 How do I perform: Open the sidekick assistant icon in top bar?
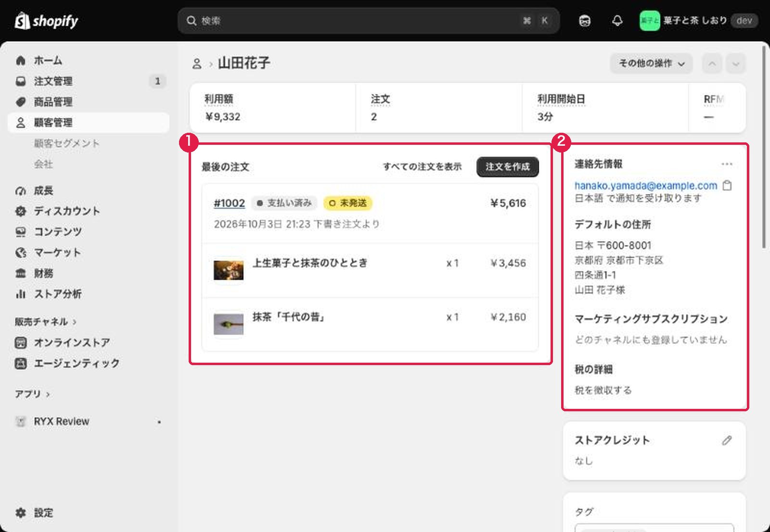click(585, 21)
